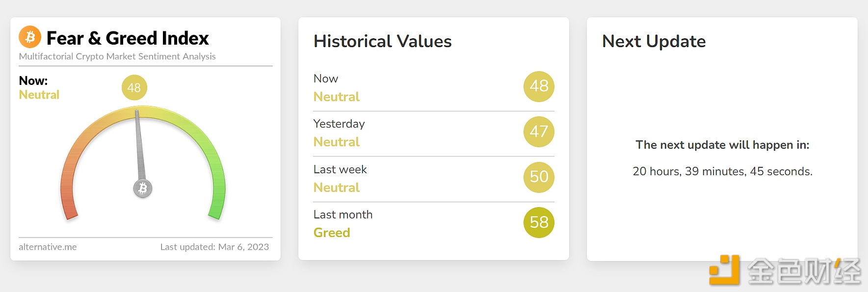Click the Historical Values heading
The width and height of the screenshot is (868, 292).
point(382,41)
